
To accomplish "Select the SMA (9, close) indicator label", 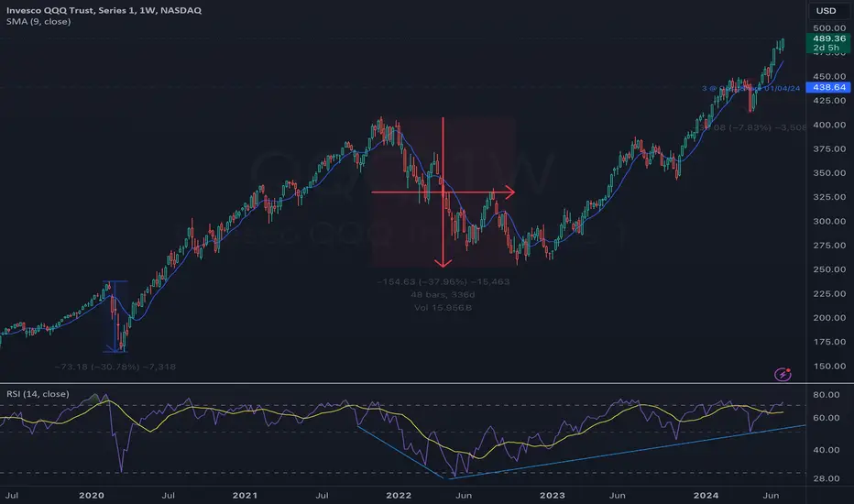I will (x=38, y=22).
